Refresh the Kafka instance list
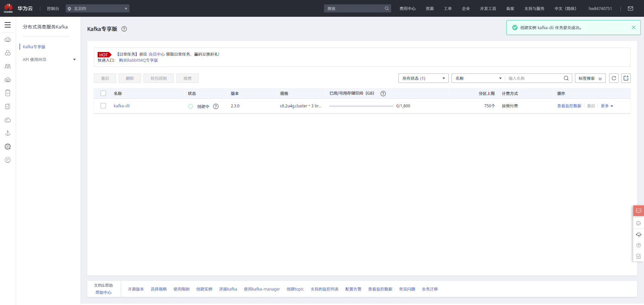The width and height of the screenshot is (644, 305). tap(614, 78)
